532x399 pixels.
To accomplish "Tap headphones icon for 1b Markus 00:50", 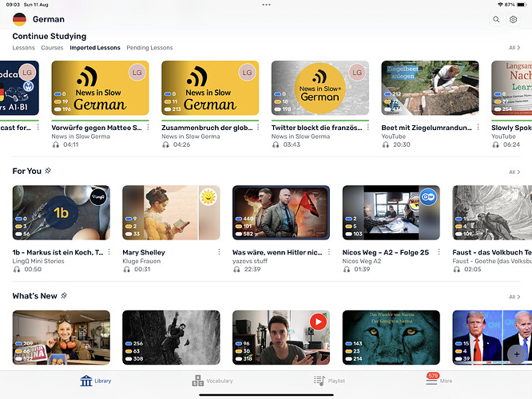I will [17, 270].
